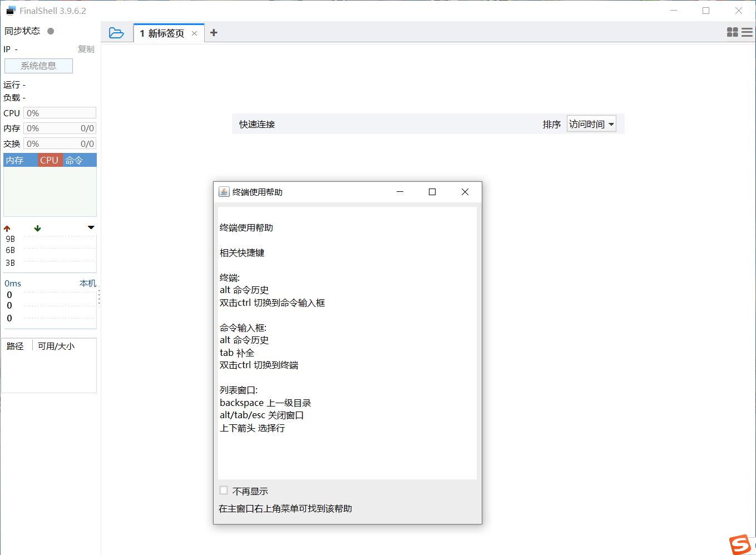756x555 pixels.
Task: Sort processes by 内存 column
Action: 21,160
